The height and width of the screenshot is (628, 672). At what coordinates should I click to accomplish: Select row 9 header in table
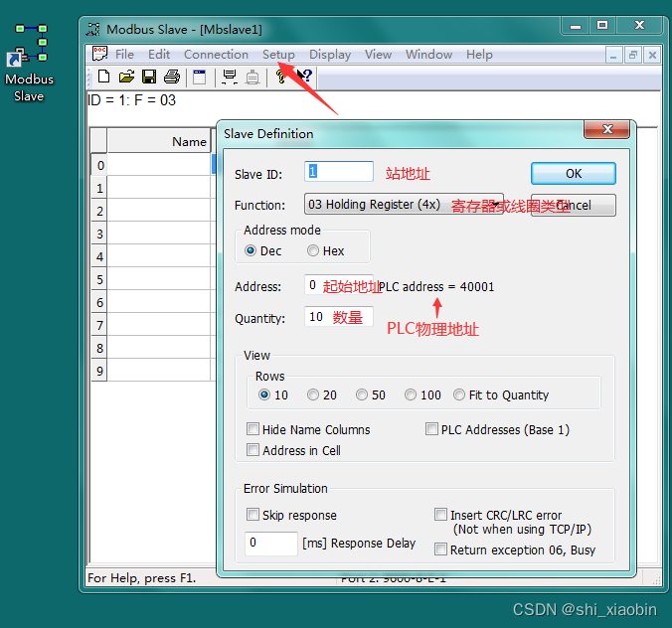coord(99,371)
